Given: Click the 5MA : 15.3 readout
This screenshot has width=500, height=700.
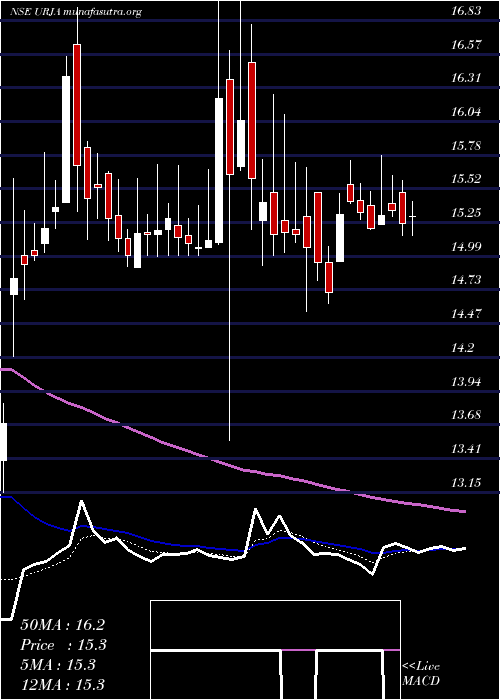Looking at the screenshot, I should pyautogui.click(x=58, y=665).
